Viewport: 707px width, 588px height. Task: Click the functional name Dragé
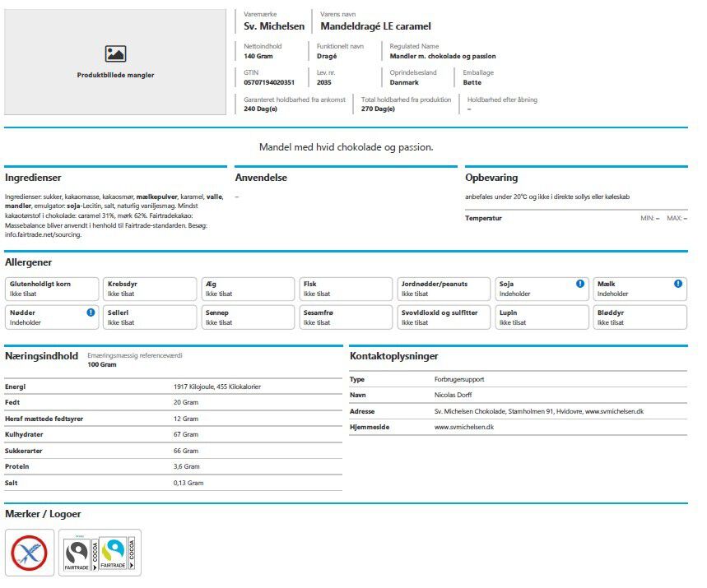point(327,56)
